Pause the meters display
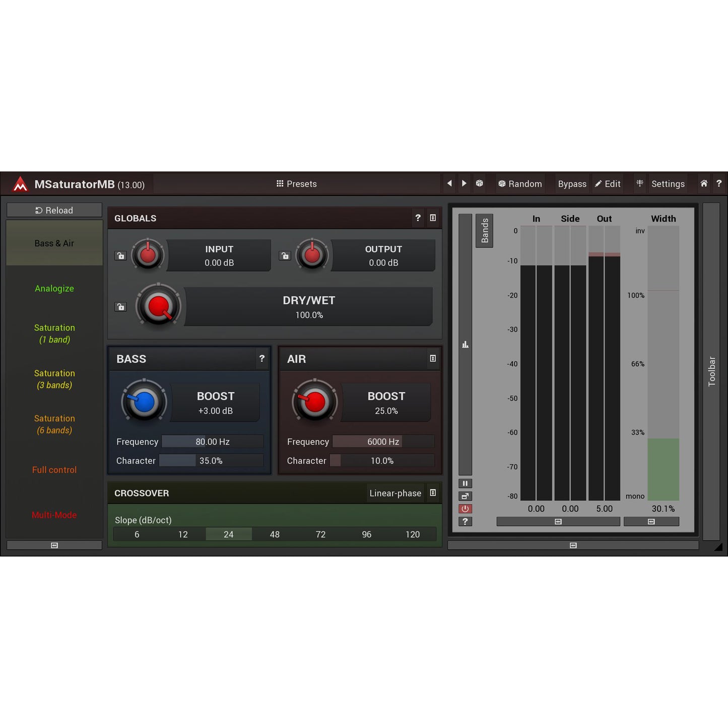The height and width of the screenshot is (728, 728). 465,483
